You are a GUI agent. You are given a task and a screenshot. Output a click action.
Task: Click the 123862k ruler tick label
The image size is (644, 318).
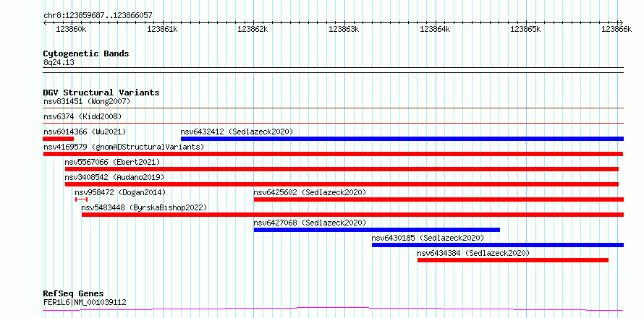253,29
